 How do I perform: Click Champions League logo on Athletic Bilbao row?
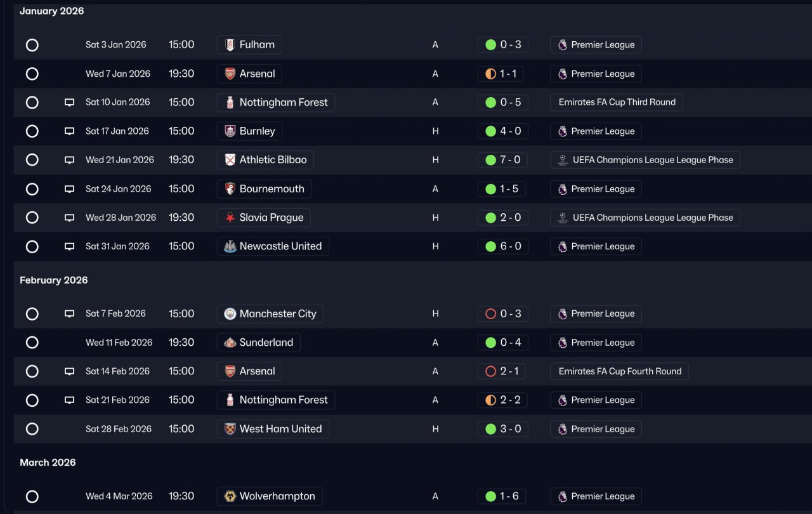(562, 160)
